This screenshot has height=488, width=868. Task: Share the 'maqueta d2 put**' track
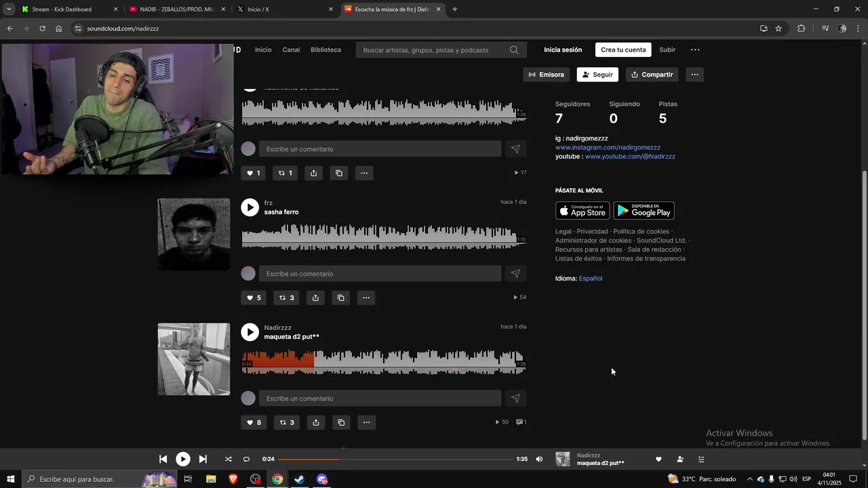[x=315, y=422]
